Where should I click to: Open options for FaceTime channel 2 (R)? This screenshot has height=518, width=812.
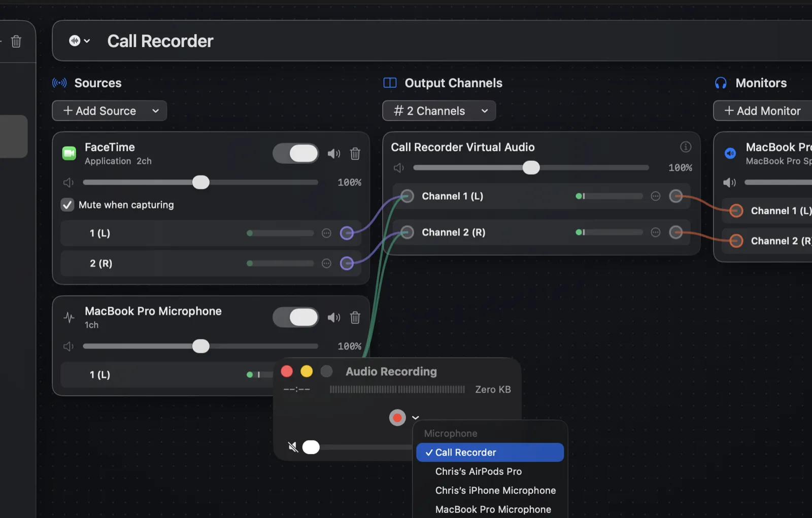click(x=326, y=263)
